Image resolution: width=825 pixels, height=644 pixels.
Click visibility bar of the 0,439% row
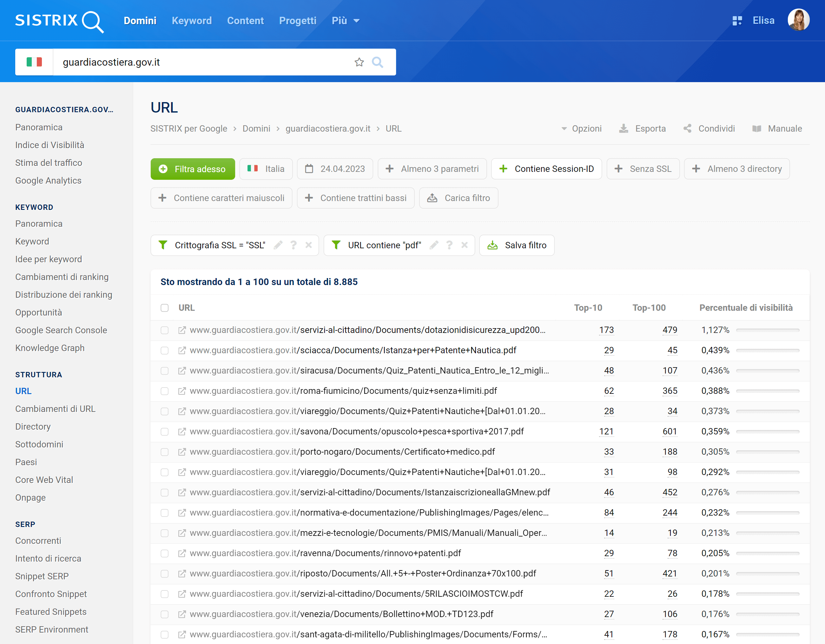[768, 351]
